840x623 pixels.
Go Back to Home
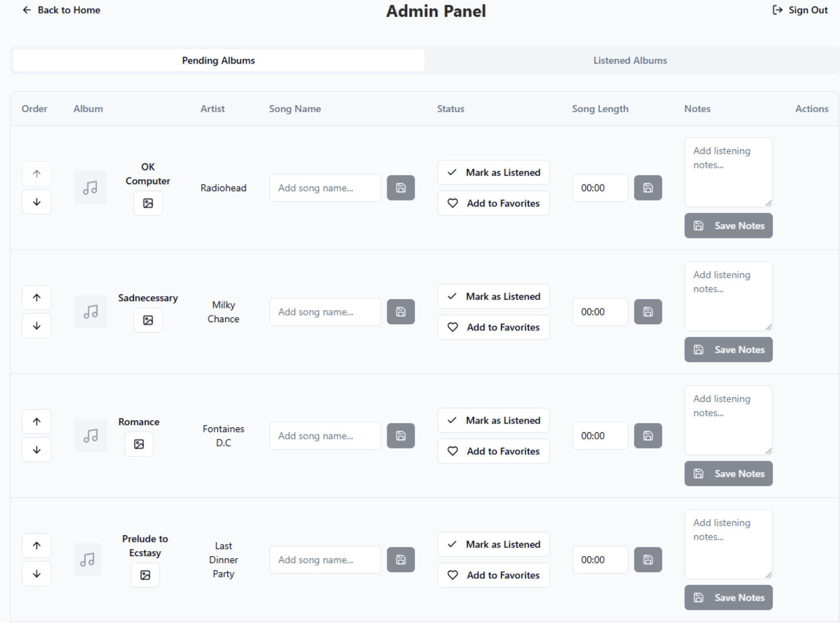click(61, 10)
